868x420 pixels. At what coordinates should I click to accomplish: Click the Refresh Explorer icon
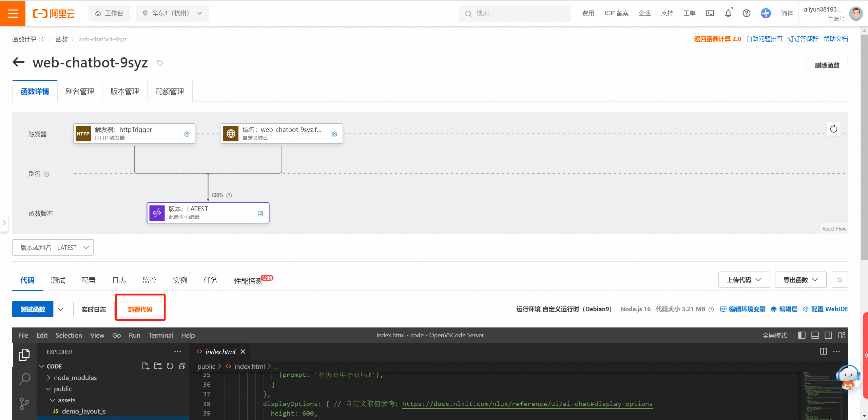tap(170, 366)
